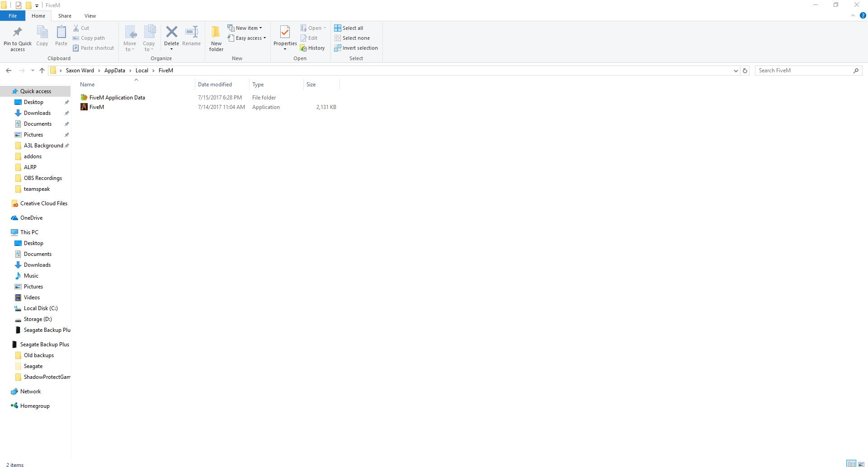Image resolution: width=868 pixels, height=467 pixels.
Task: Open the Help question mark icon
Action: point(863,15)
